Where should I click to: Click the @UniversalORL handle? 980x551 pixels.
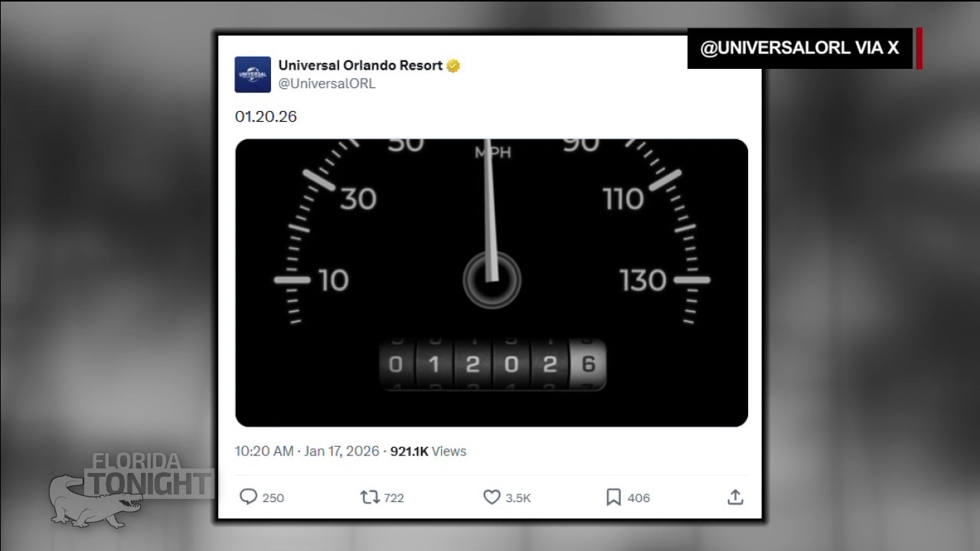click(327, 84)
